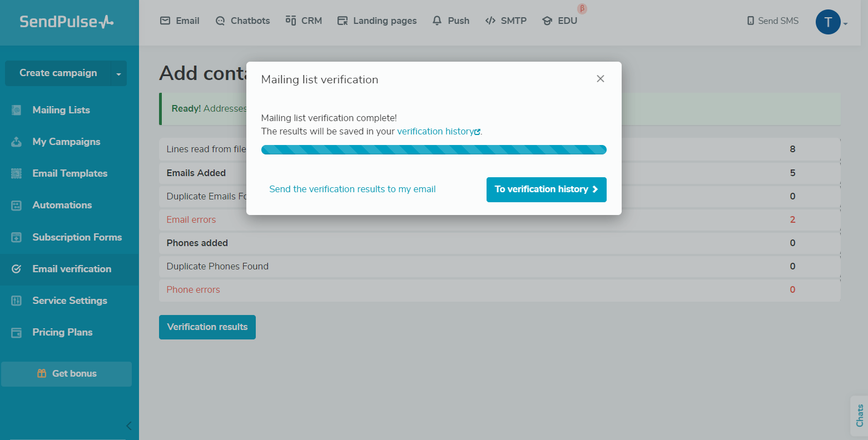The width and height of the screenshot is (868, 440).
Task: Open the Email section via envelope icon
Action: coord(164,20)
